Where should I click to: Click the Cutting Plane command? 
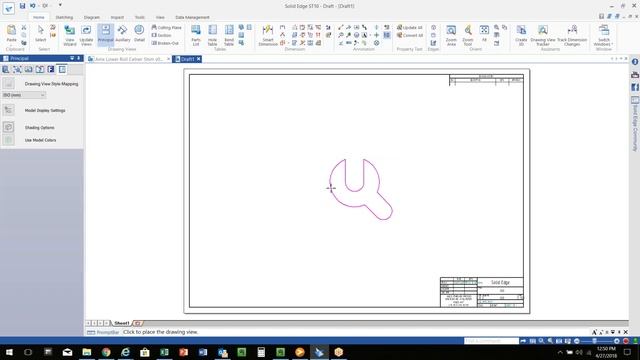167,27
